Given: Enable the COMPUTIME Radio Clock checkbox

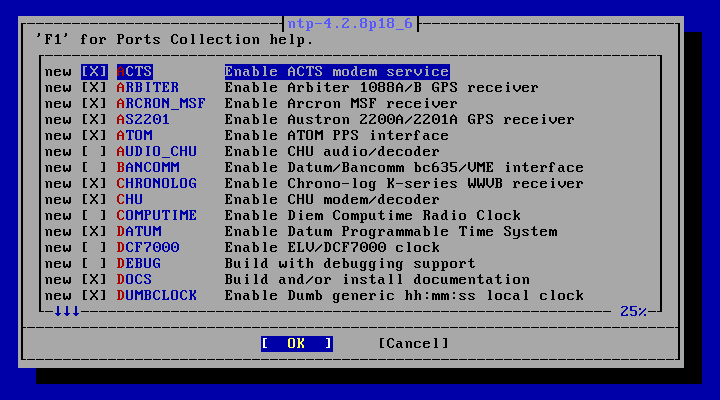Looking at the screenshot, I should pyautogui.click(x=94, y=216).
